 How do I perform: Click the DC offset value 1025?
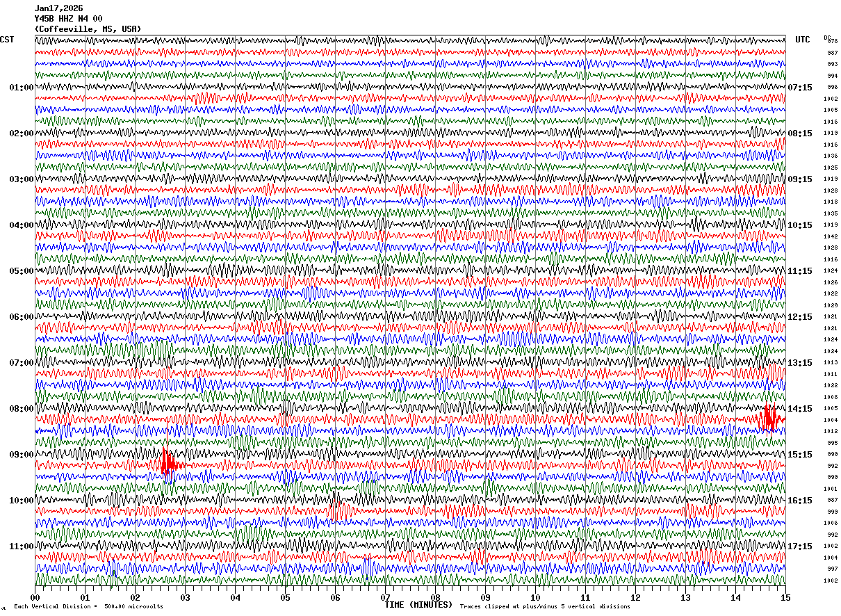tap(831, 168)
